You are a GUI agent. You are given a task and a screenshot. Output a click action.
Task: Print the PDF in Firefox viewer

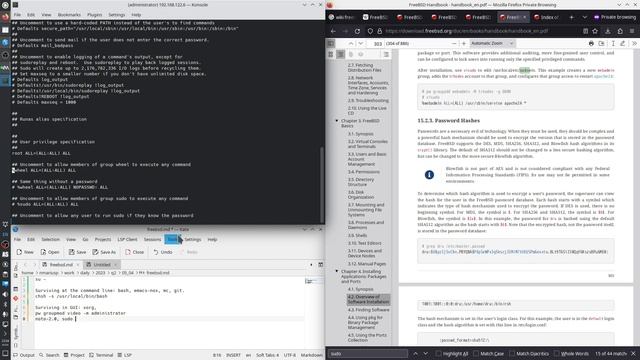point(591,43)
